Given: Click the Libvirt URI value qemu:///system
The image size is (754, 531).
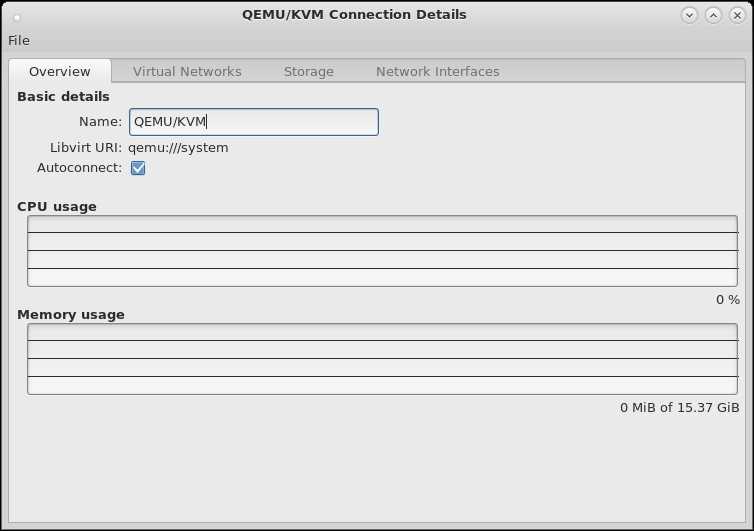Looking at the screenshot, I should click(x=178, y=147).
